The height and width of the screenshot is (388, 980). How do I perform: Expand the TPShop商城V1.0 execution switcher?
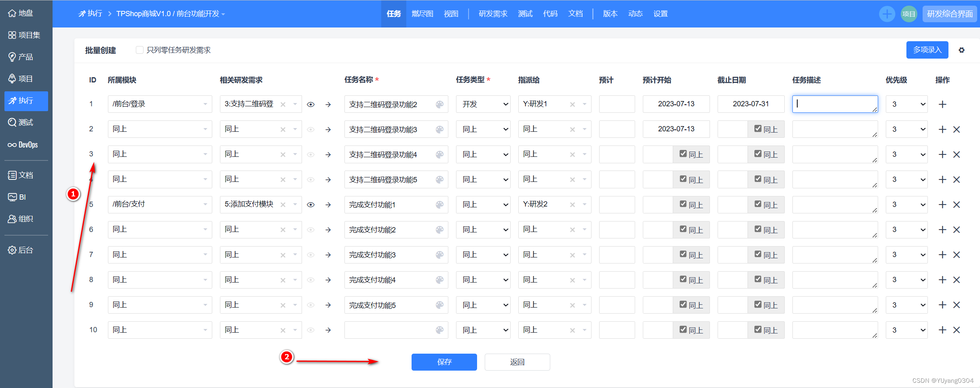tap(170, 14)
